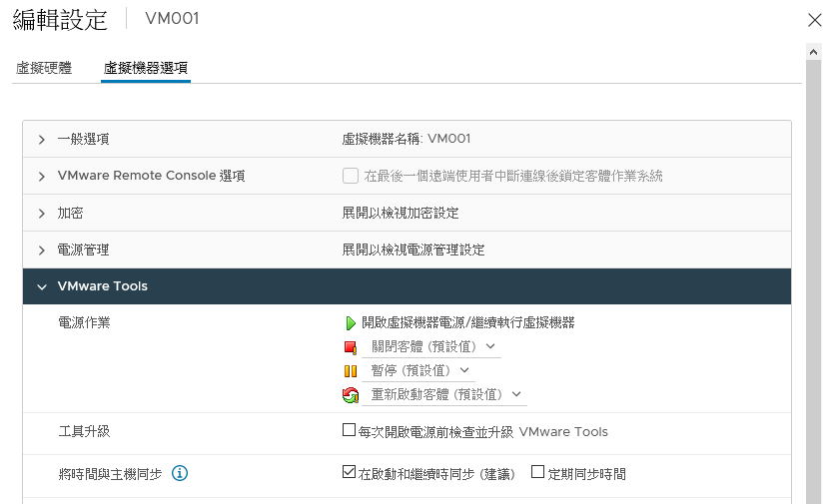The height and width of the screenshot is (504, 831).
Task: Enable the 定期同步時間 checkbox
Action: pos(538,472)
